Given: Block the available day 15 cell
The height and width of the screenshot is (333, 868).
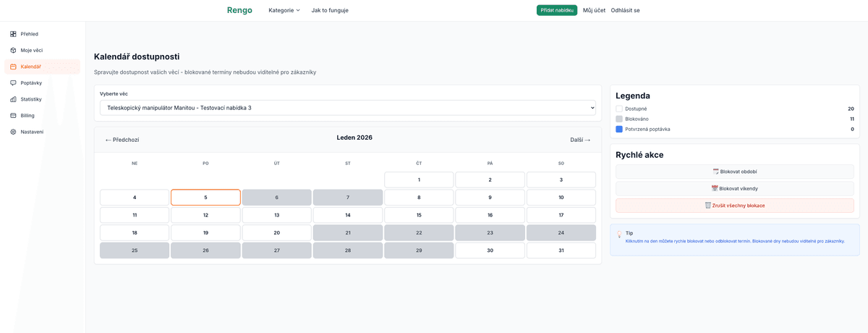Looking at the screenshot, I should pos(419,215).
